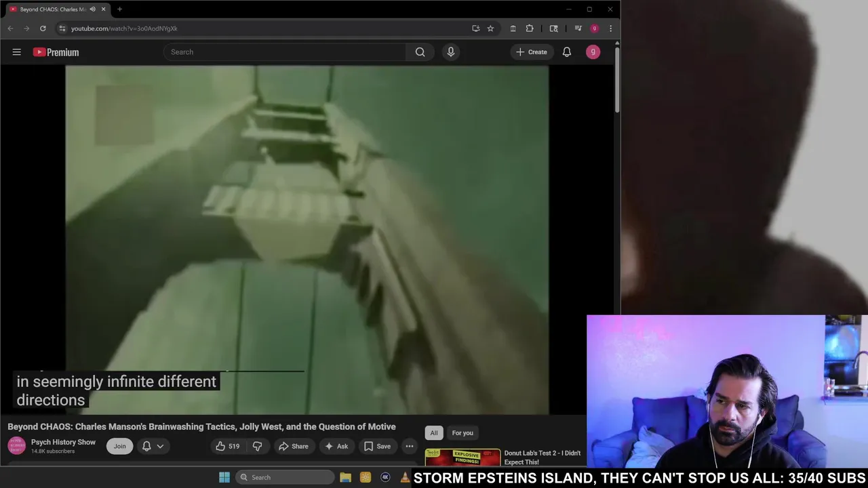The width and height of the screenshot is (868, 488).
Task: Open Chrome media controls icon
Action: tap(578, 28)
